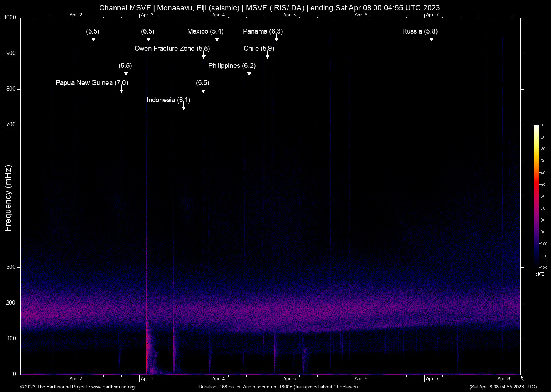Screen dimensions: 551x392
Task: Click the "-70" color scale label
Action: coord(542,208)
